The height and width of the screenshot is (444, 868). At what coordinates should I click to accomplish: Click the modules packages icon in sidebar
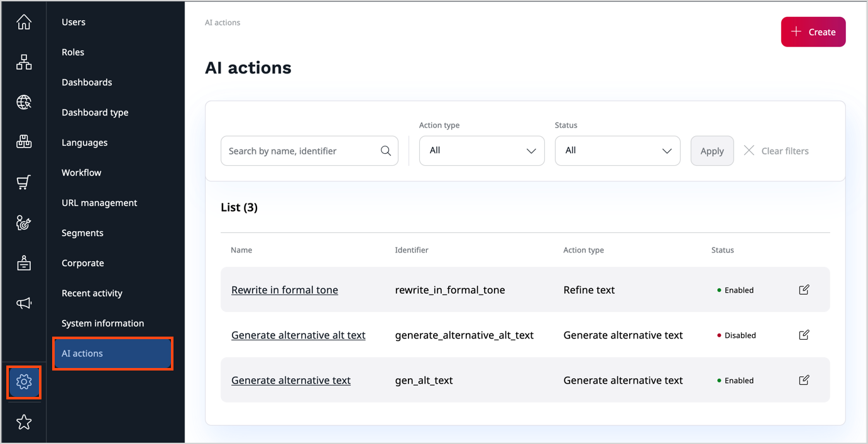23,141
